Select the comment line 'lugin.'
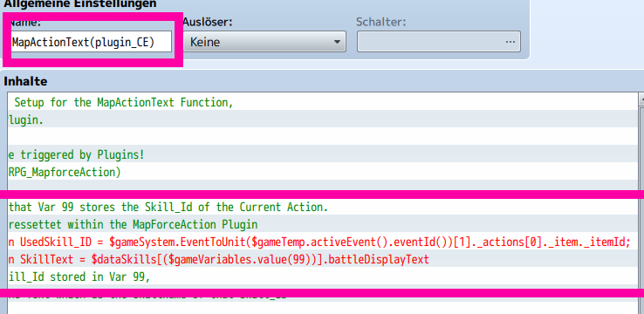The image size is (644, 314). click(x=323, y=119)
